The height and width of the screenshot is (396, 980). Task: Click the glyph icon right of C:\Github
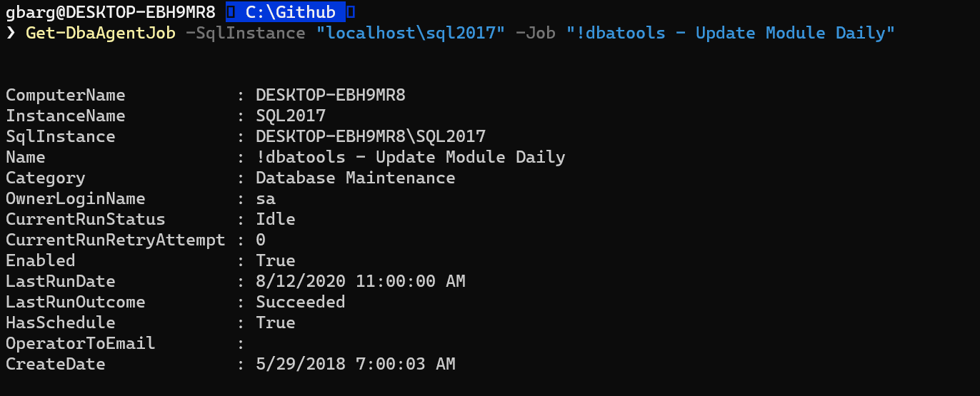coord(350,12)
